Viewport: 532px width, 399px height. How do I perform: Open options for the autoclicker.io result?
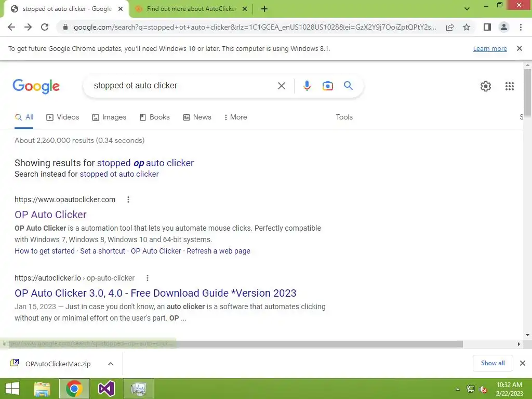pos(147,278)
